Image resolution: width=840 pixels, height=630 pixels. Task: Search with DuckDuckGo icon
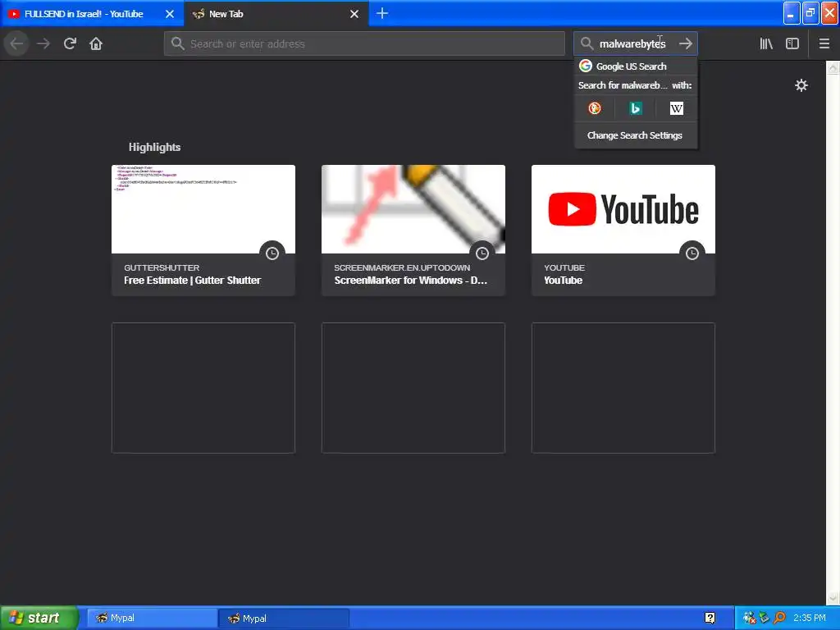coord(595,108)
